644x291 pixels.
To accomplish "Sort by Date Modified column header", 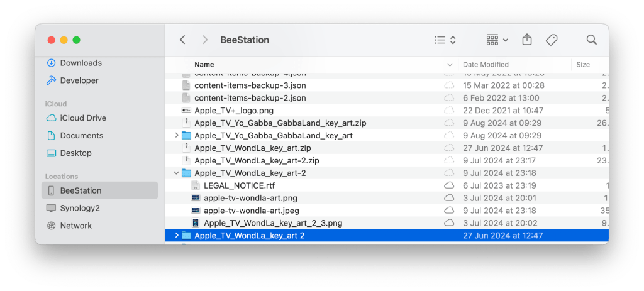I will click(486, 65).
